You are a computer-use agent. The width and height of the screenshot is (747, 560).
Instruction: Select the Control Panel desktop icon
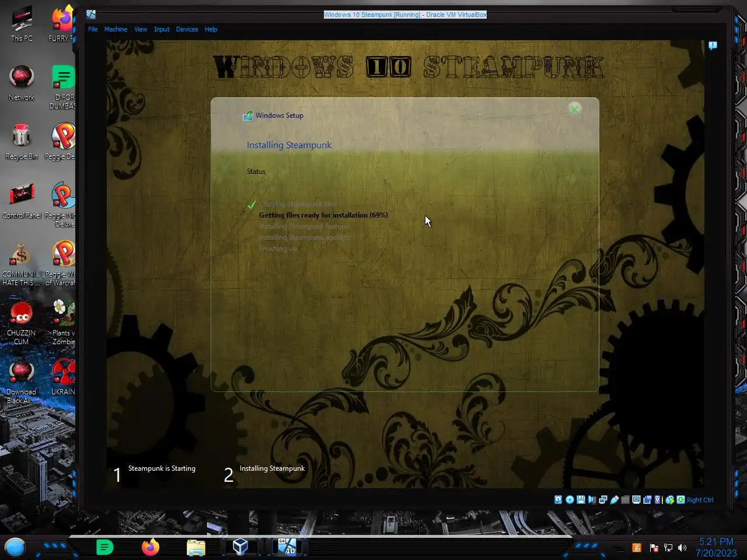22,201
